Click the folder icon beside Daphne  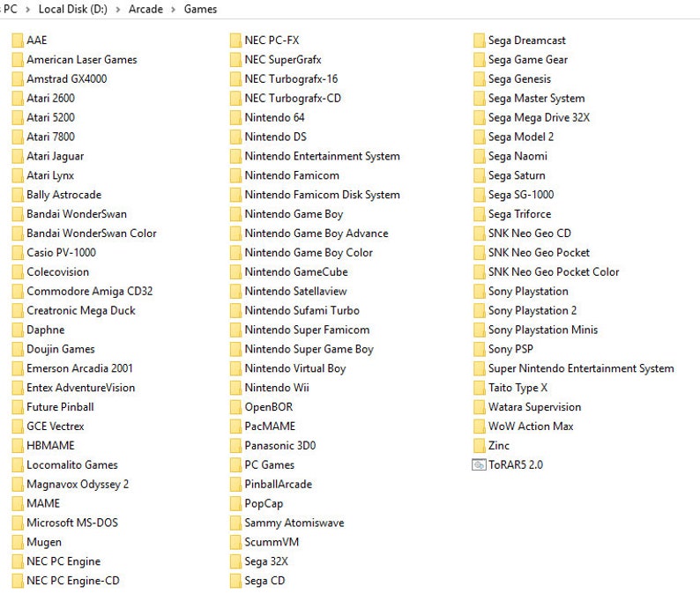[18, 330]
